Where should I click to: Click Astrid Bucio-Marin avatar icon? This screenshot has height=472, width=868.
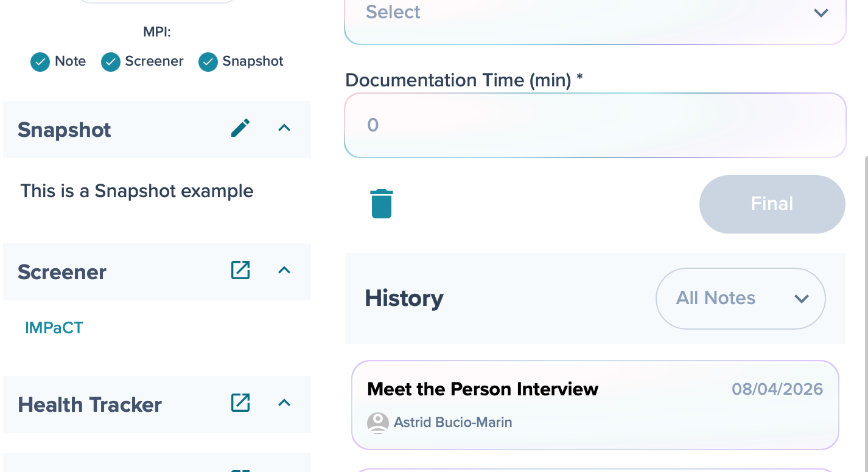(378, 422)
